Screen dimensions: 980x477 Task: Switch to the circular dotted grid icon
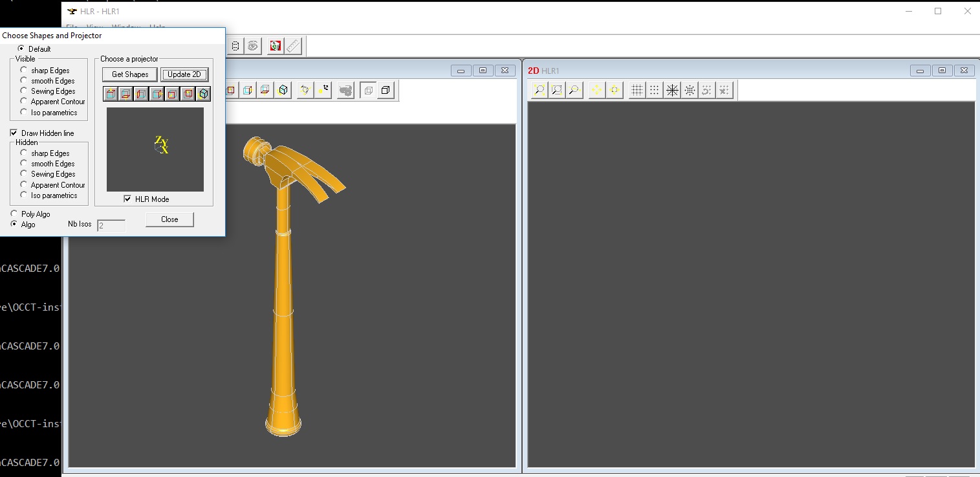pyautogui.click(x=690, y=91)
